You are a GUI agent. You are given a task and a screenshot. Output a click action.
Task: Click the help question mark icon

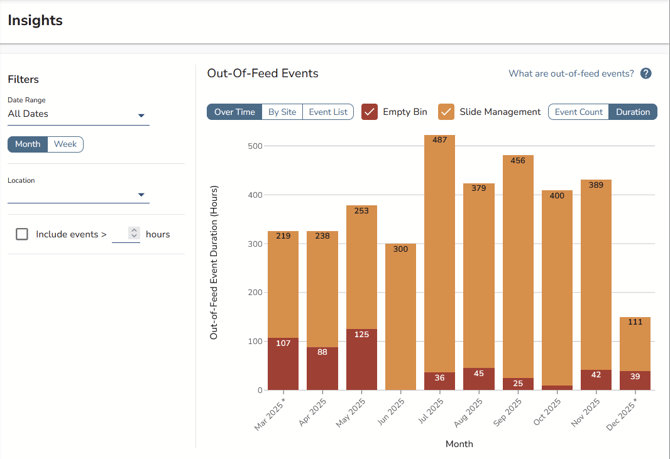pyautogui.click(x=646, y=74)
